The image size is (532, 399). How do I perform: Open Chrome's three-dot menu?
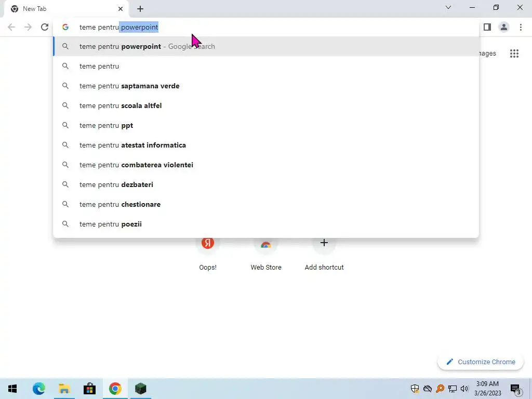point(521,27)
